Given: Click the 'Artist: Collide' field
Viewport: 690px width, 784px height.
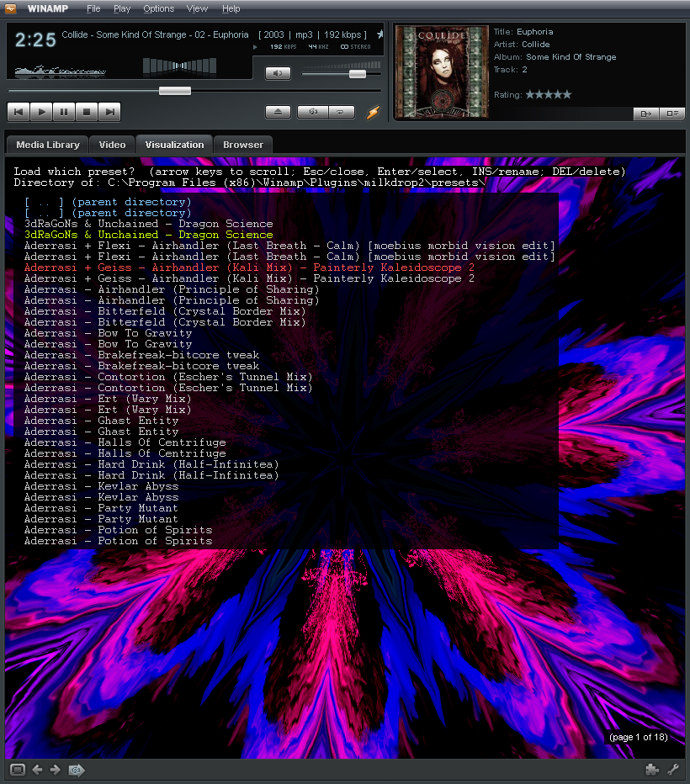Looking at the screenshot, I should point(522,44).
